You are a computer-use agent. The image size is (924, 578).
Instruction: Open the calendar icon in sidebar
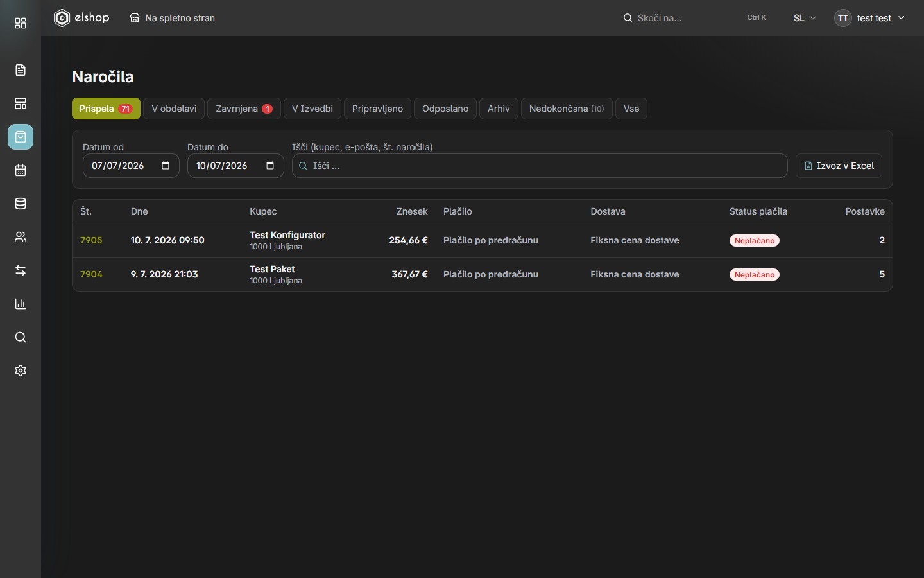coord(21,170)
